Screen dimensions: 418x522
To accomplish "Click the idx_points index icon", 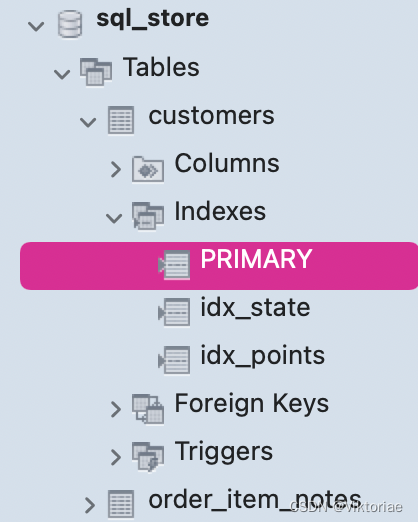I will [174, 360].
